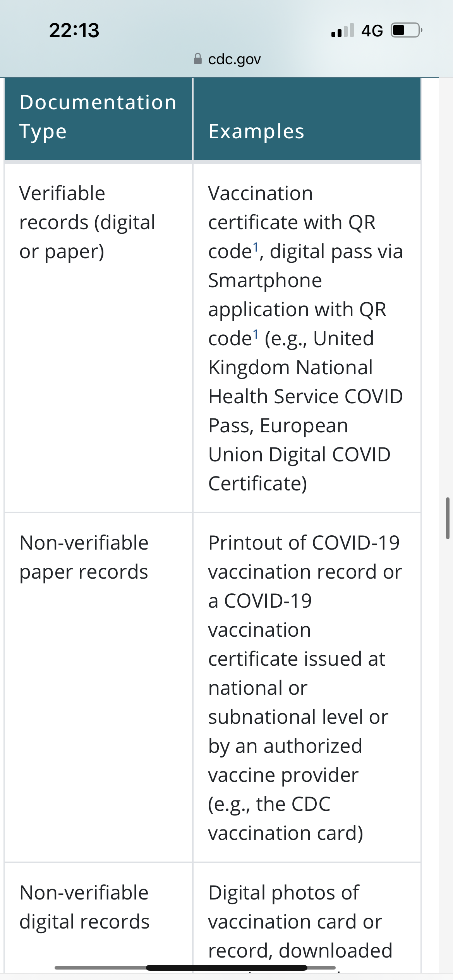Tap '(e.g., the CDC vaccination card)' text
Screen dimensions: 453x980
pos(285,818)
